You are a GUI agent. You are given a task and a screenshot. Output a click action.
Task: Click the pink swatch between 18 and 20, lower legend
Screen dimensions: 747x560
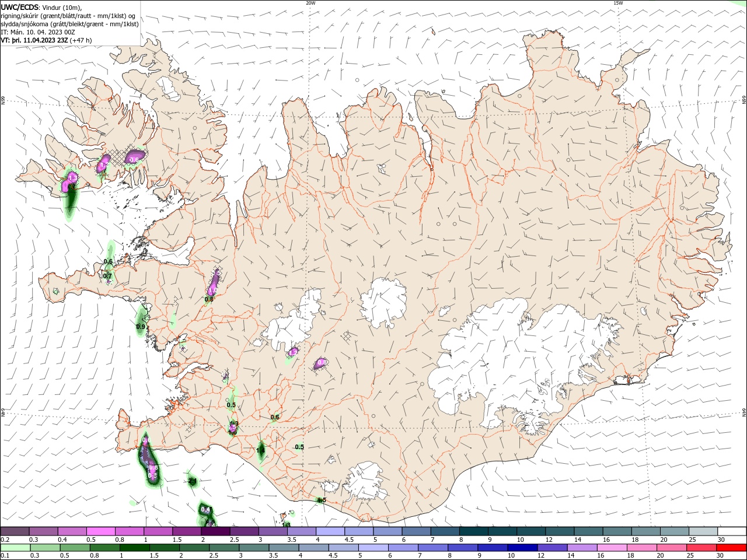[641, 548]
